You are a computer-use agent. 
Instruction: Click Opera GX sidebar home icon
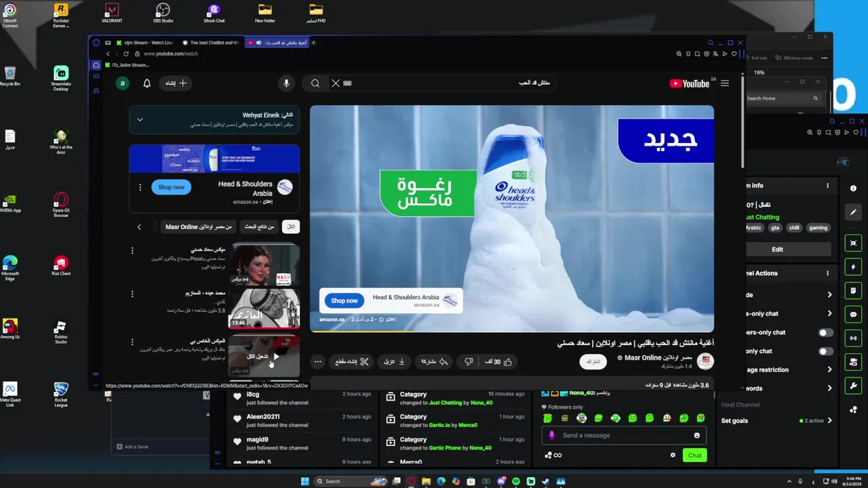click(x=96, y=65)
